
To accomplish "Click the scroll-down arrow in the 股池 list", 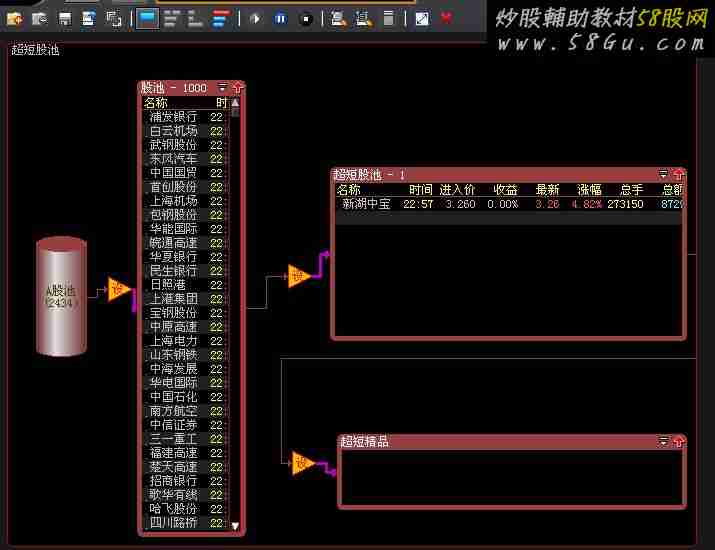I will 236,525.
